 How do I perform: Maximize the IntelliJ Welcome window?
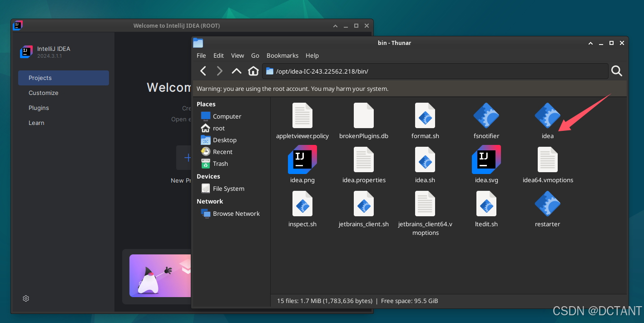point(357,26)
